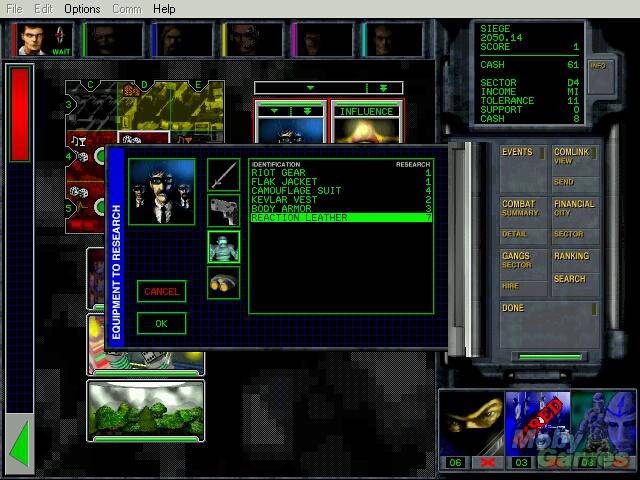This screenshot has width=640, height=480.
Task: Click the red X icon under hire gangs
Action: (x=488, y=462)
